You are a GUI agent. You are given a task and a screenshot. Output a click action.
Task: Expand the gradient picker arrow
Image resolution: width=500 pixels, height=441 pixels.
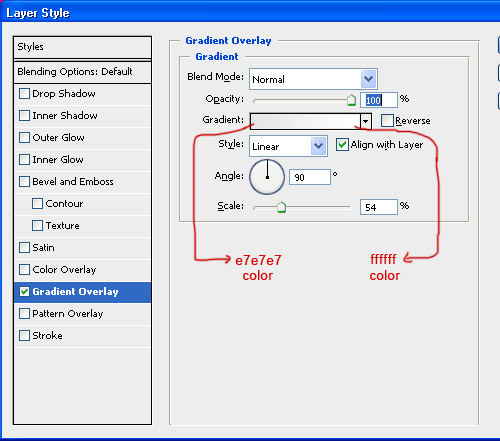coord(366,121)
